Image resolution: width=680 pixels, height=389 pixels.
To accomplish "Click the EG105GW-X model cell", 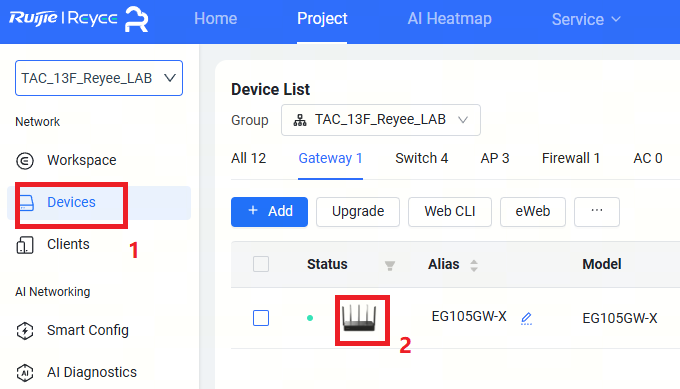I will point(620,318).
